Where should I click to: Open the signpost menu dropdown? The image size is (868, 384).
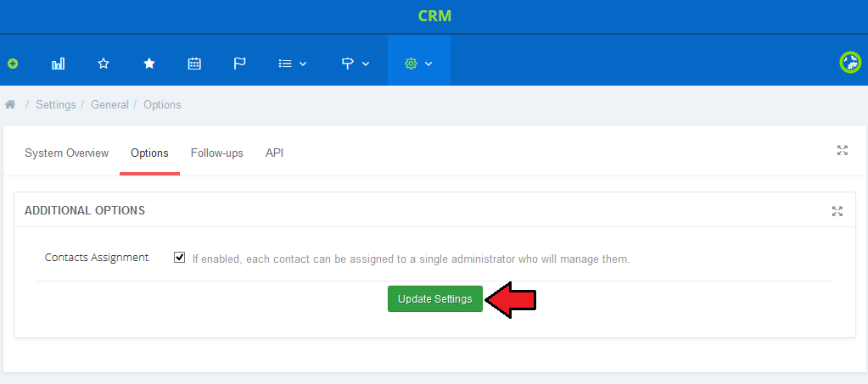pos(356,64)
